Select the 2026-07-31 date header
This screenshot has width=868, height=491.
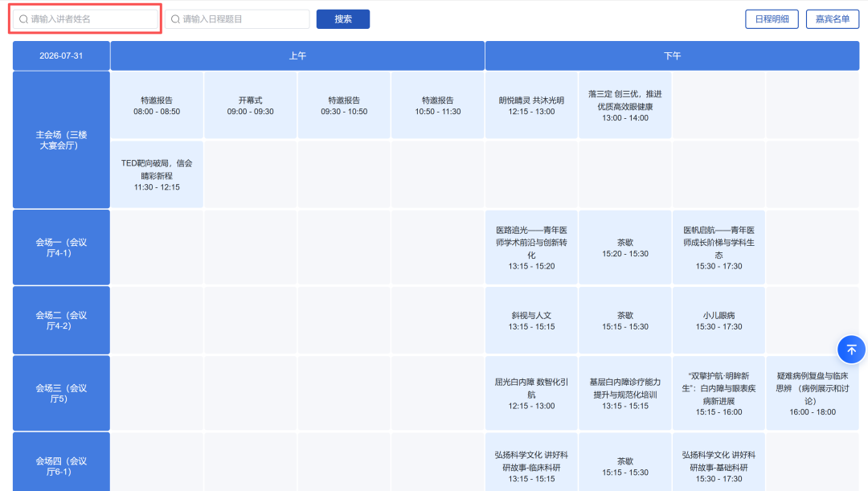point(61,55)
